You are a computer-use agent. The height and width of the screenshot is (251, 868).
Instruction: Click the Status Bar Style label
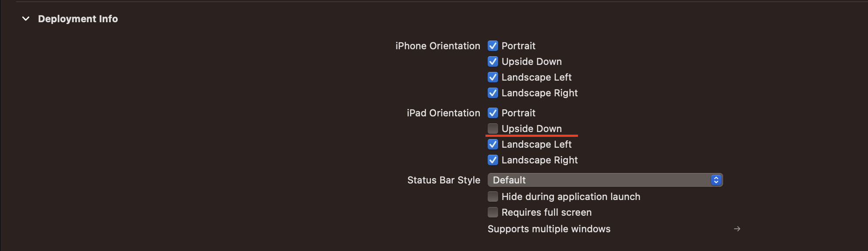(x=444, y=180)
